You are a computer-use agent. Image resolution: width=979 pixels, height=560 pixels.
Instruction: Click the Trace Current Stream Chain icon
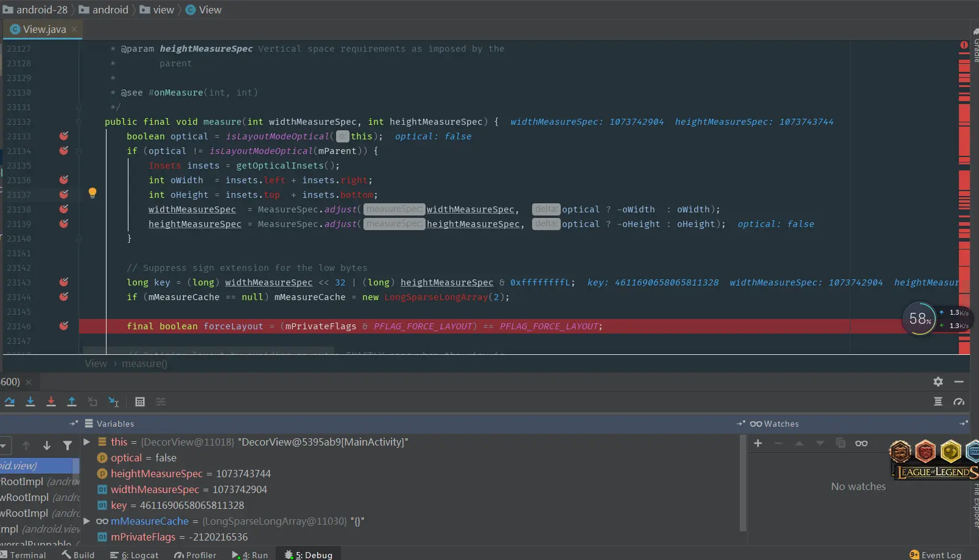click(x=161, y=402)
